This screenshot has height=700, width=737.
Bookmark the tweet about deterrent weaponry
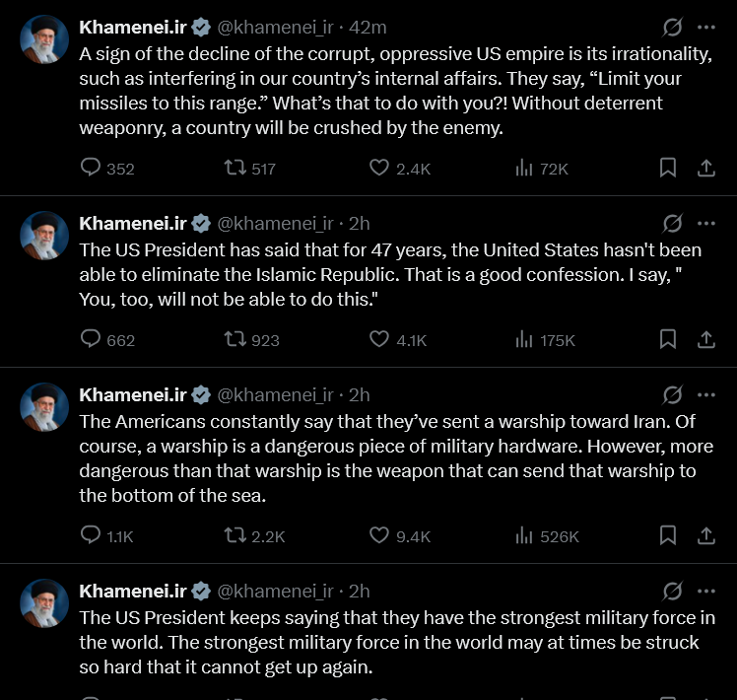[668, 168]
